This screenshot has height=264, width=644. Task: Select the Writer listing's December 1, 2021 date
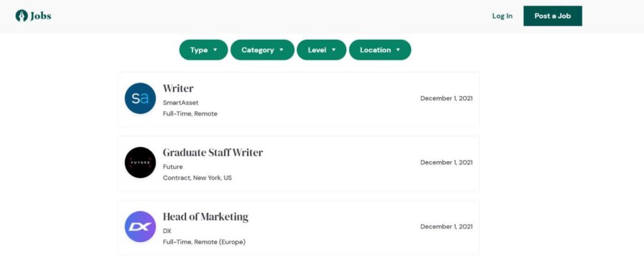coord(447,98)
